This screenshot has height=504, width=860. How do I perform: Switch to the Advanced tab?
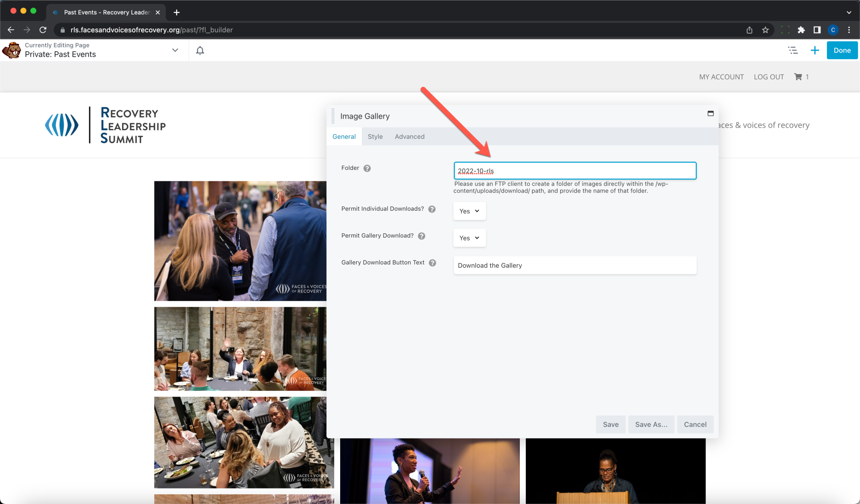pyautogui.click(x=409, y=136)
